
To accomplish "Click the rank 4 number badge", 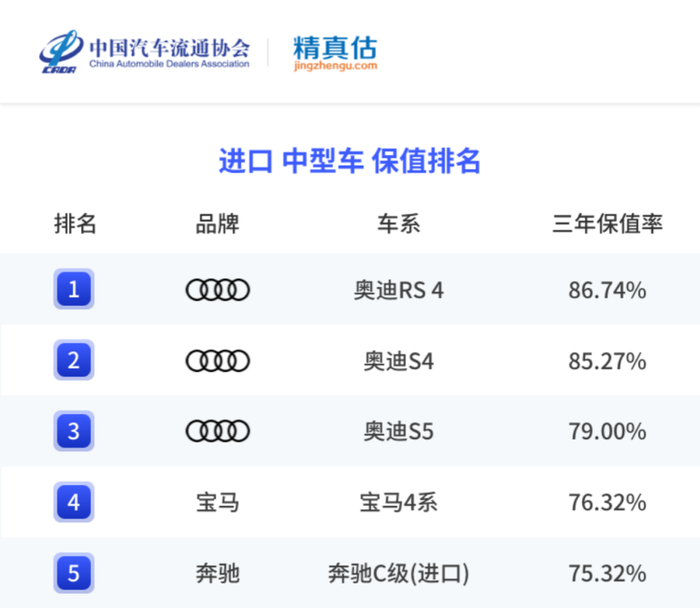I will pos(74,502).
